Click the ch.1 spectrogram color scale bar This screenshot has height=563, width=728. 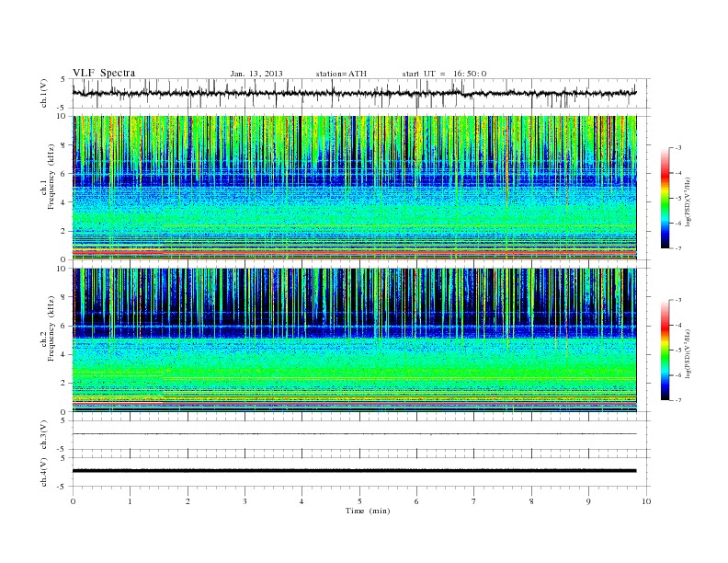coord(665,198)
